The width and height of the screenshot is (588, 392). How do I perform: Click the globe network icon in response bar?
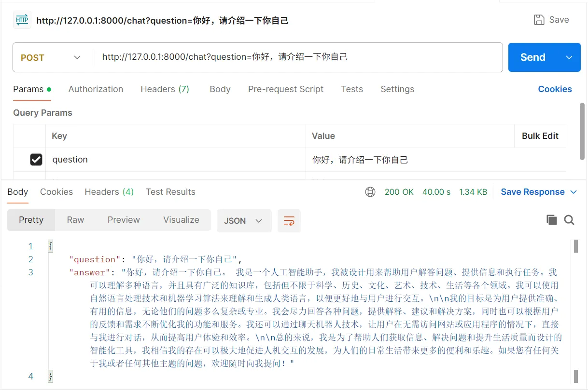370,191
